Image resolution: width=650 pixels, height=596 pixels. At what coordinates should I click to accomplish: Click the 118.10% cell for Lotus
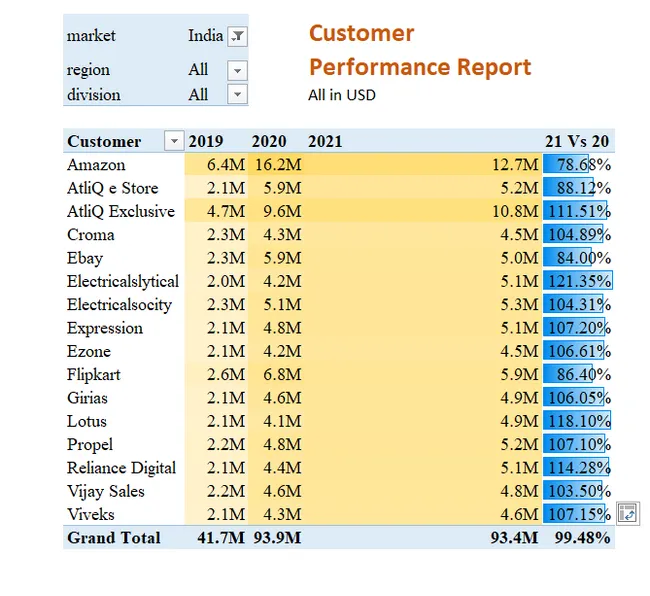click(x=579, y=421)
